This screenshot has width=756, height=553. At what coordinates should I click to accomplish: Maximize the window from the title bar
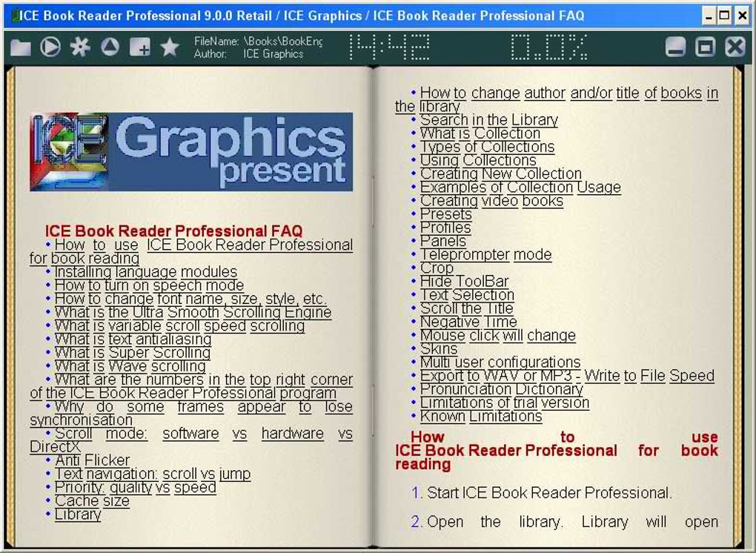725,16
